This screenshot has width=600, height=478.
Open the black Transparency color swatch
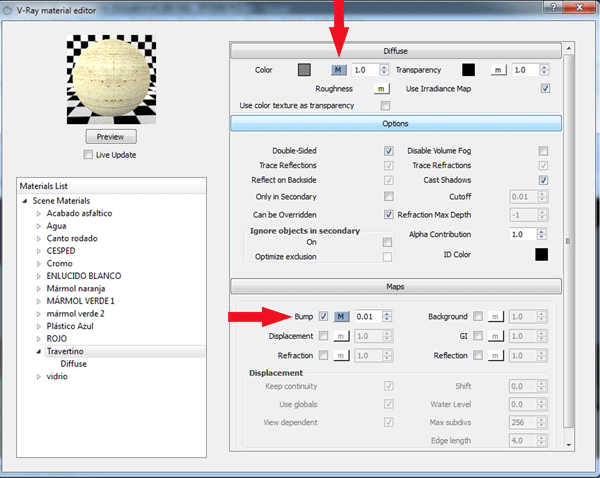469,70
